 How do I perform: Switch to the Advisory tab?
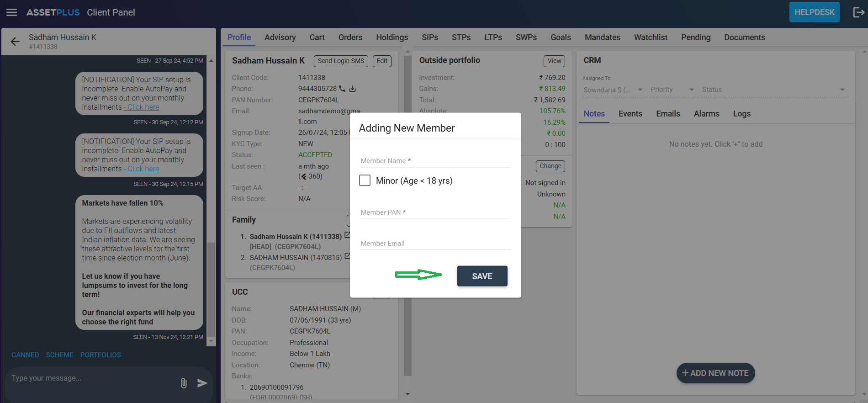pyautogui.click(x=280, y=37)
